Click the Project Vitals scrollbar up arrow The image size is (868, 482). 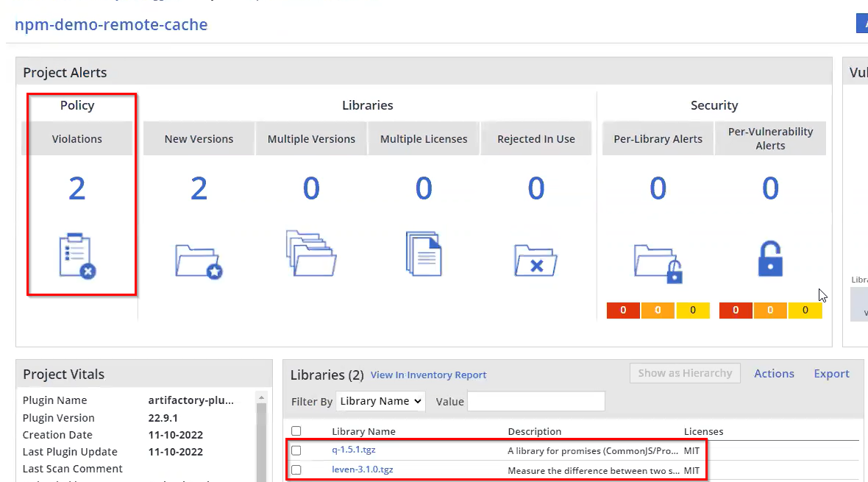(x=261, y=398)
